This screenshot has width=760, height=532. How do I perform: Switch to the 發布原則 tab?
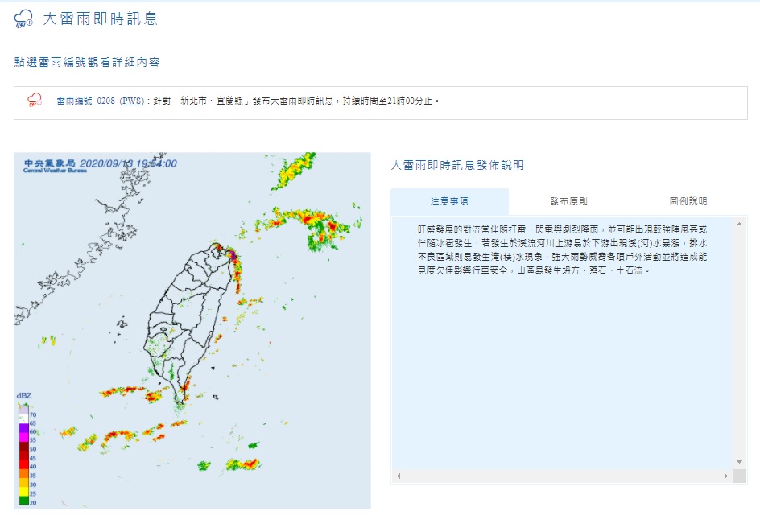point(568,202)
